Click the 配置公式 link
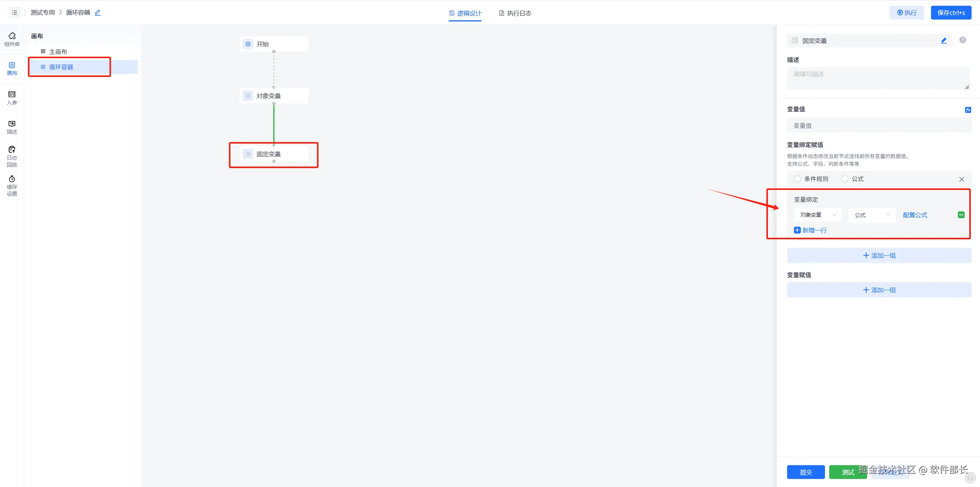Image resolution: width=980 pixels, height=487 pixels. (x=915, y=215)
